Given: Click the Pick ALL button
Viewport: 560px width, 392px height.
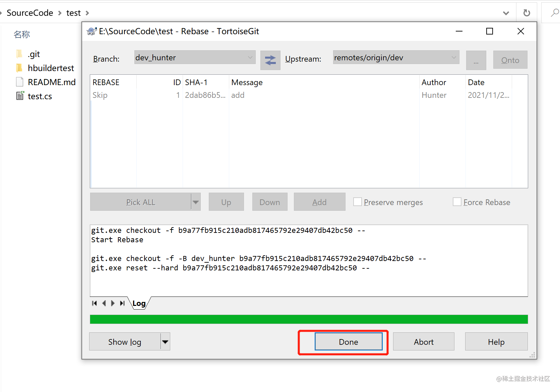Looking at the screenshot, I should (141, 202).
